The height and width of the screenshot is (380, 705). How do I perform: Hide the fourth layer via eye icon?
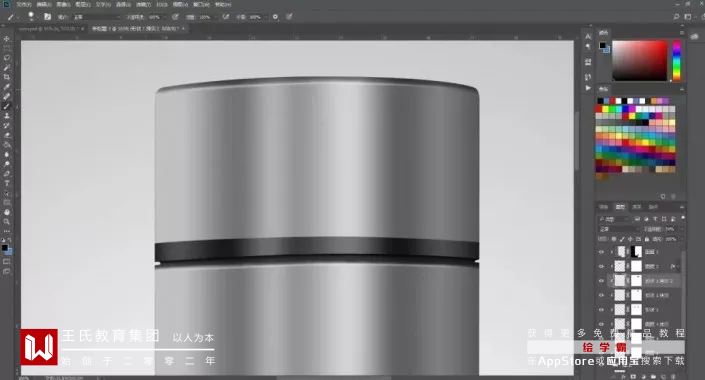pyautogui.click(x=602, y=295)
